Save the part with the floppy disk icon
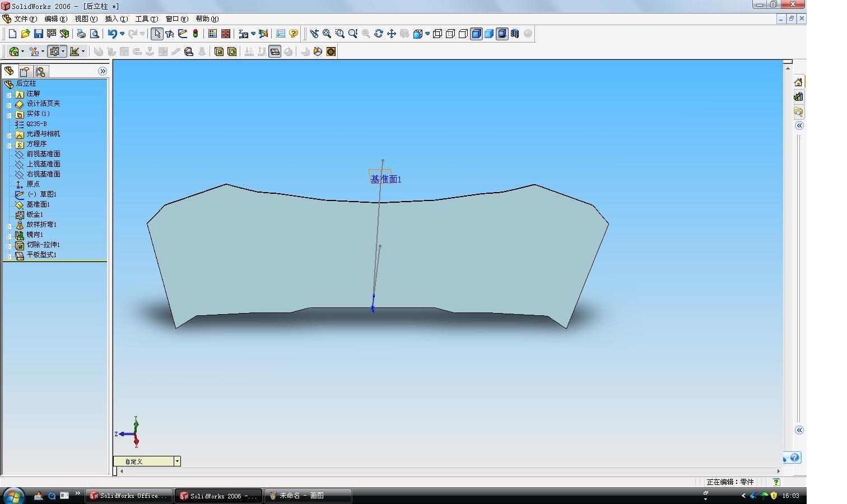 pos(38,34)
